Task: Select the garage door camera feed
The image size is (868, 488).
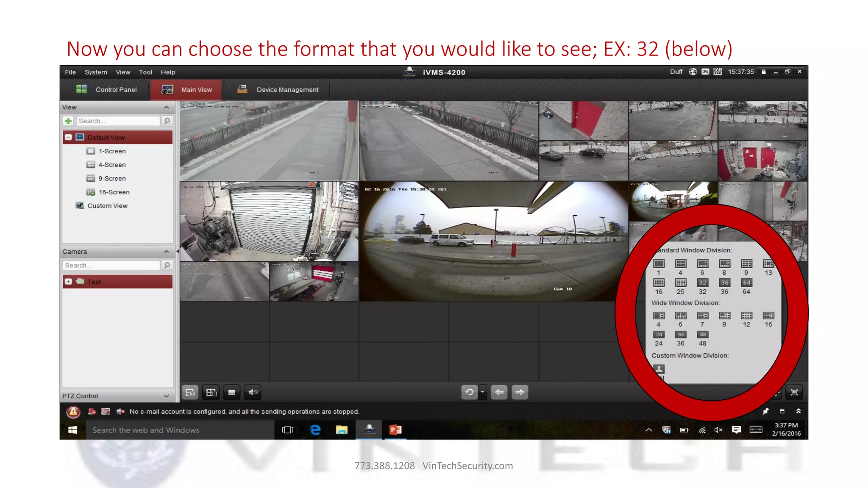Action: [269, 222]
